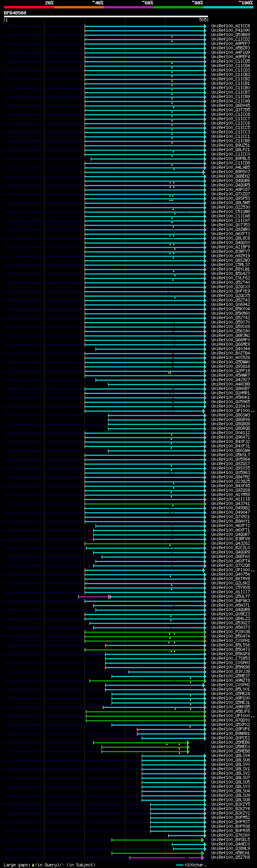The width and height of the screenshot is (257, 868).
Task: Click the Large gaps legend text
Action: tap(49, 864)
